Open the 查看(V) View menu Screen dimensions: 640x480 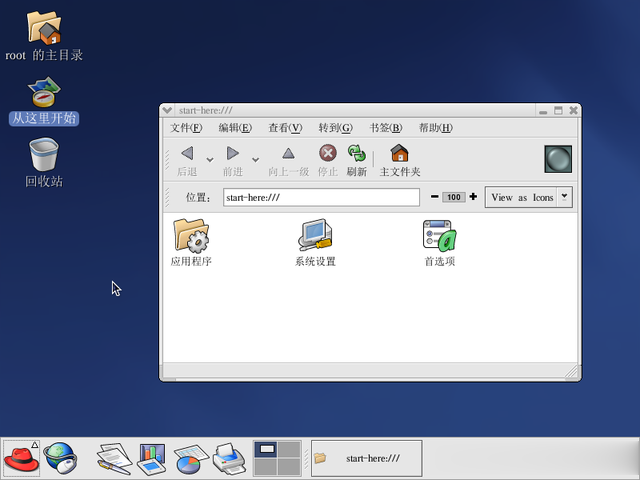pyautogui.click(x=285, y=128)
